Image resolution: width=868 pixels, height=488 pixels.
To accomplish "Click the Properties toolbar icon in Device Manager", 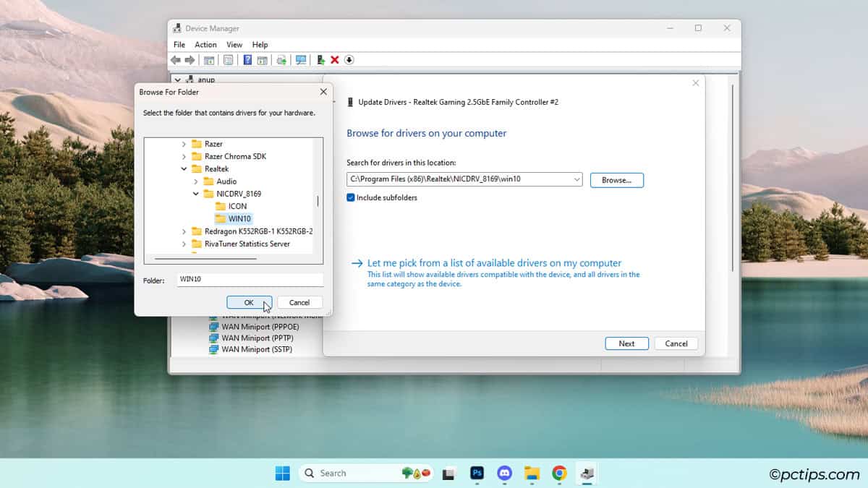I will click(228, 60).
